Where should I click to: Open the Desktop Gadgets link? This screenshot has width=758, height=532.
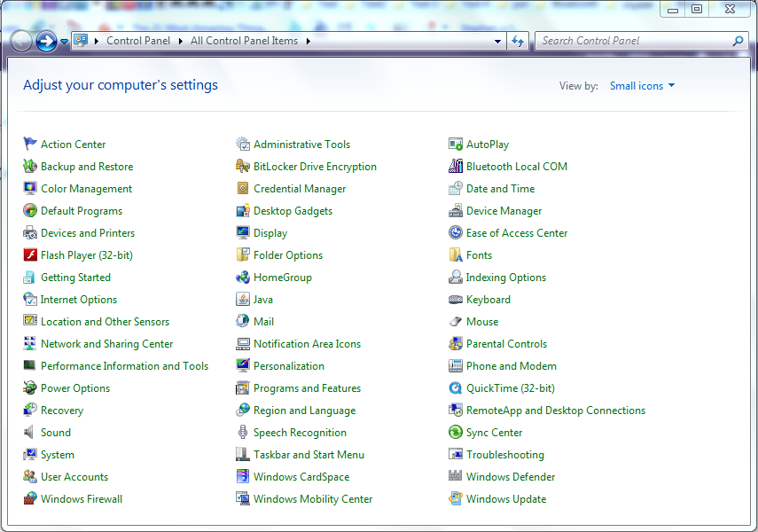tap(293, 211)
